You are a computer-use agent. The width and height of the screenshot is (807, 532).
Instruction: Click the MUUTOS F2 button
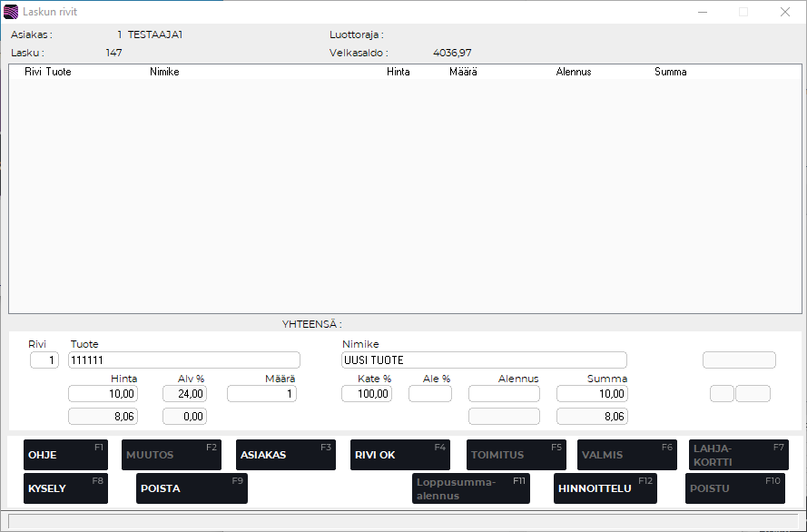[171, 455]
